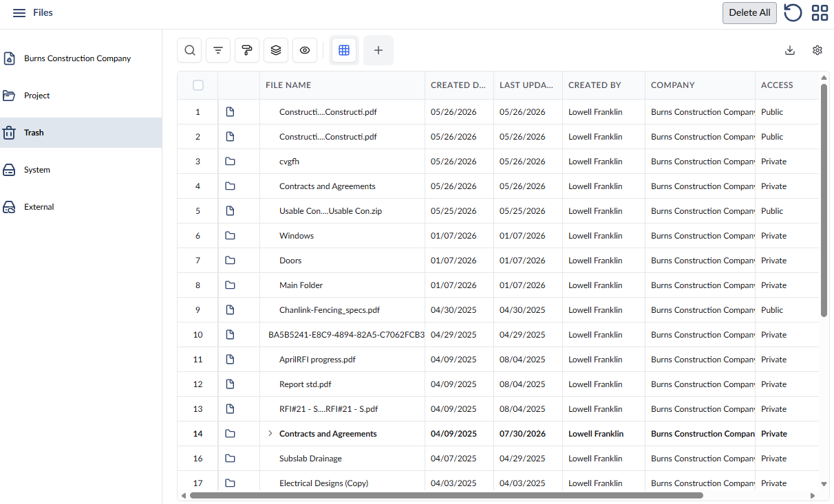This screenshot has width=834, height=504.
Task: Click the refresh icon beside Delete All
Action: click(x=793, y=13)
